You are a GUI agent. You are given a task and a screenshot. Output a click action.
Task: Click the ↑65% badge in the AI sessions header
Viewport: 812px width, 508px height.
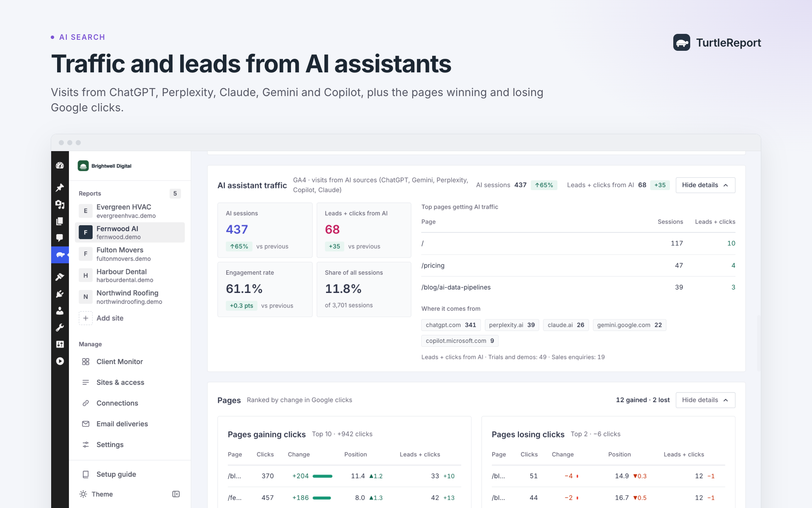point(544,185)
